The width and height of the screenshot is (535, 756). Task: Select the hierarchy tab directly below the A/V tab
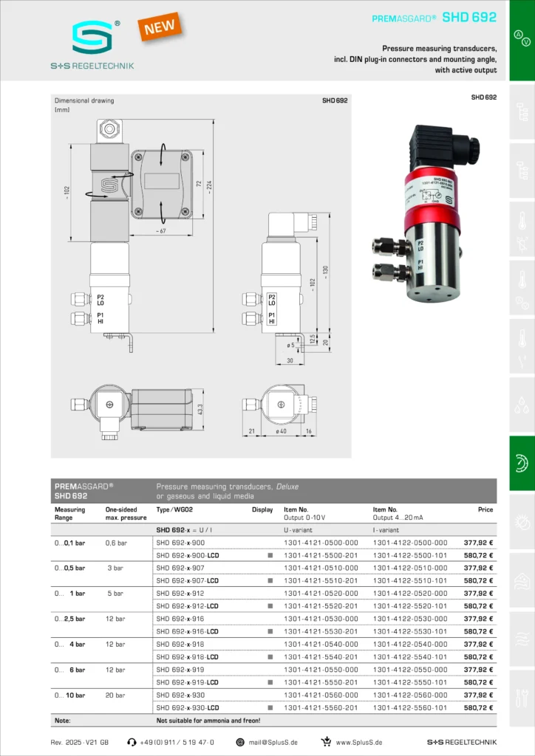pyautogui.click(x=522, y=111)
